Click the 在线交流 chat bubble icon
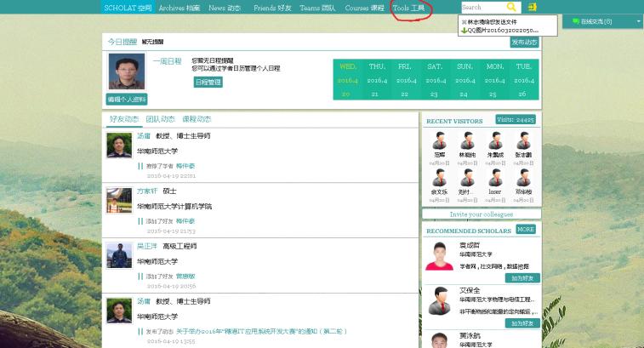644x348 pixels. [x=576, y=21]
